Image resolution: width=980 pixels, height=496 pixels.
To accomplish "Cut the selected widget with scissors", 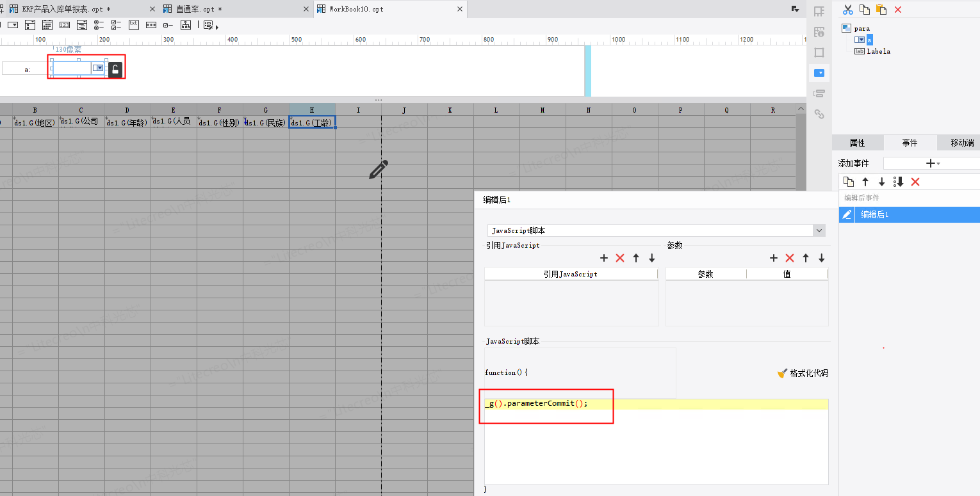I will pos(847,10).
